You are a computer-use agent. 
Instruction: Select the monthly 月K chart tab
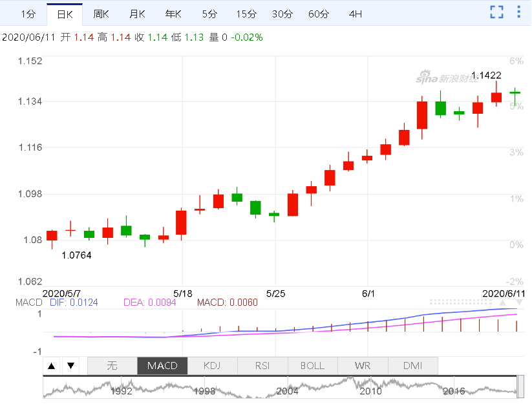click(137, 14)
